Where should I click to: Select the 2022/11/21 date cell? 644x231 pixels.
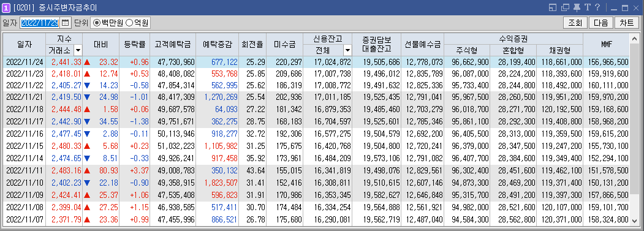tap(25, 97)
